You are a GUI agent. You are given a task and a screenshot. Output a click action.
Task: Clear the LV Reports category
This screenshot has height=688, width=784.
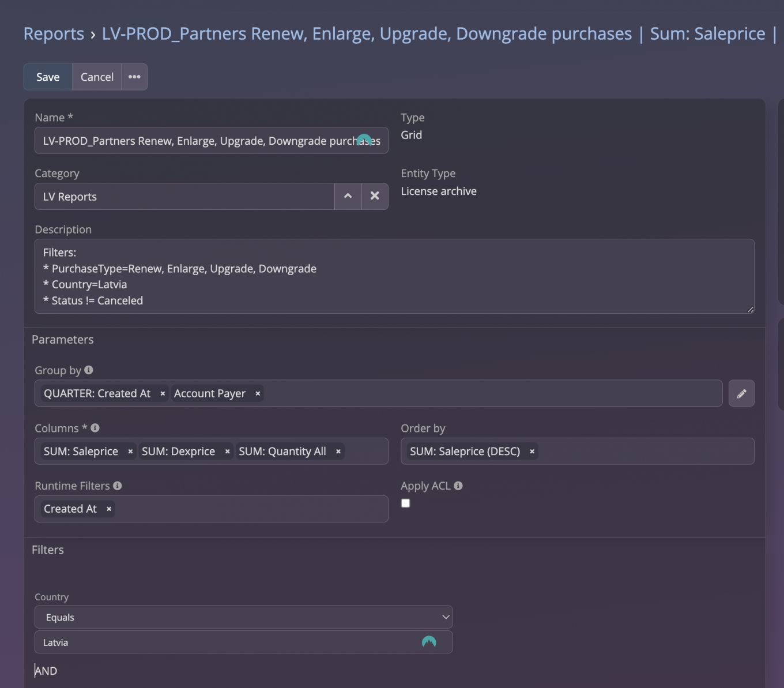tap(375, 197)
